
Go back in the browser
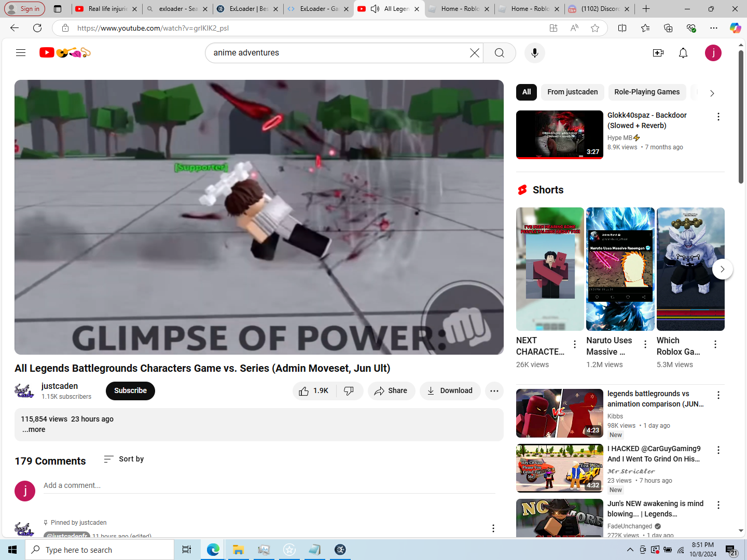click(x=15, y=28)
